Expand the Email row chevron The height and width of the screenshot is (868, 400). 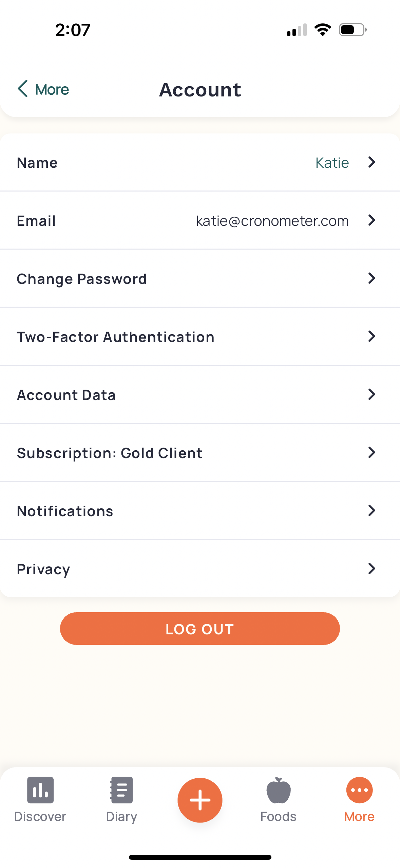(372, 220)
